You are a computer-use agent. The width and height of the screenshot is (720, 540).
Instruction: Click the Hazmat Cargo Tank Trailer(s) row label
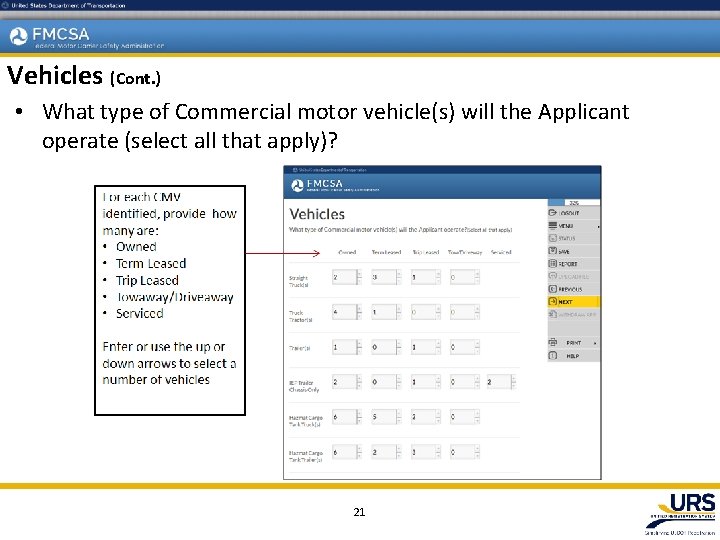[305, 456]
